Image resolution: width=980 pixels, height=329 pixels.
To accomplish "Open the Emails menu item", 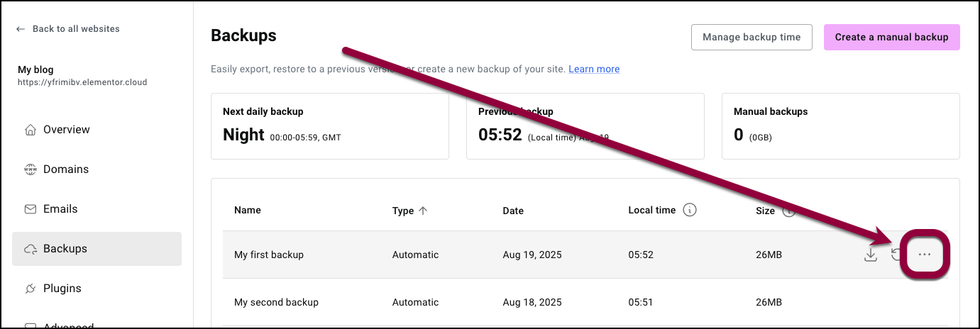I will click(x=97, y=209).
